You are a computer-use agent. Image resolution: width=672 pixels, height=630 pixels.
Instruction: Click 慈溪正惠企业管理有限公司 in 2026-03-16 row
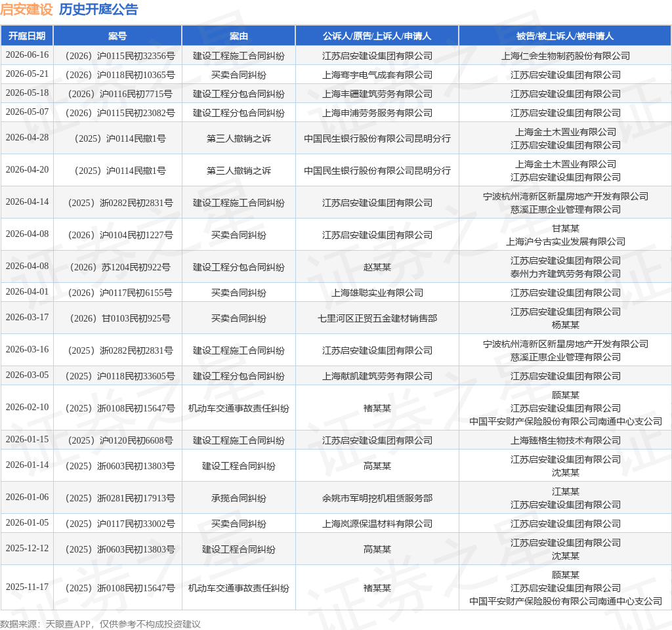(566, 357)
